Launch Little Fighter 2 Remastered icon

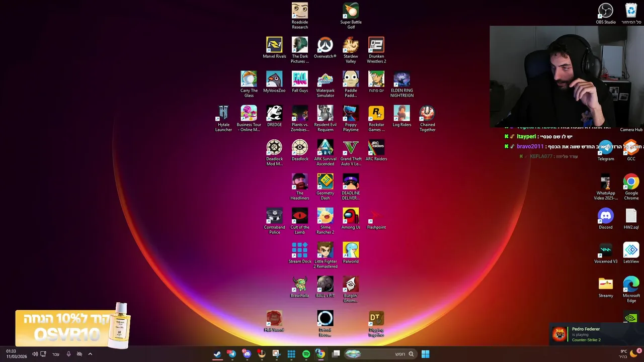325,255
